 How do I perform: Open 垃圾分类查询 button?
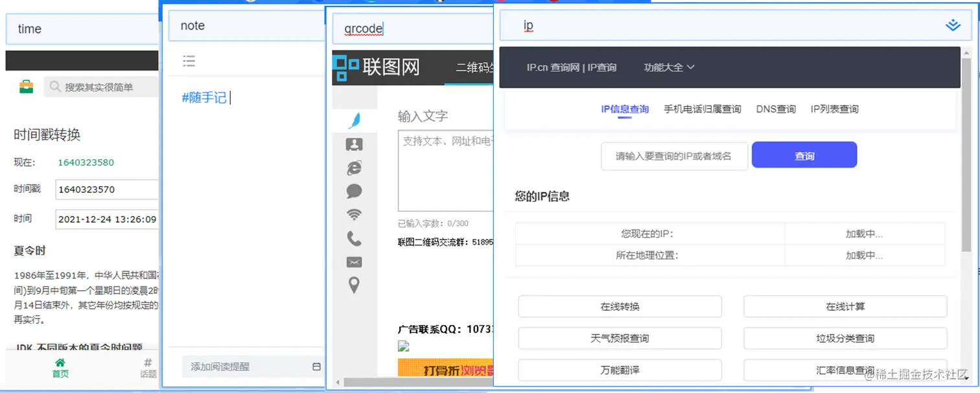(845, 338)
